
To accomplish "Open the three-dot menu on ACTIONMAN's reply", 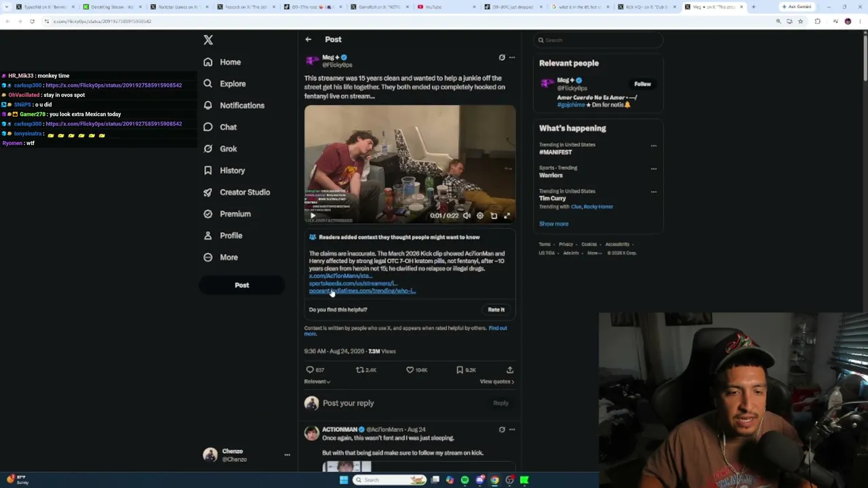I will (x=512, y=430).
